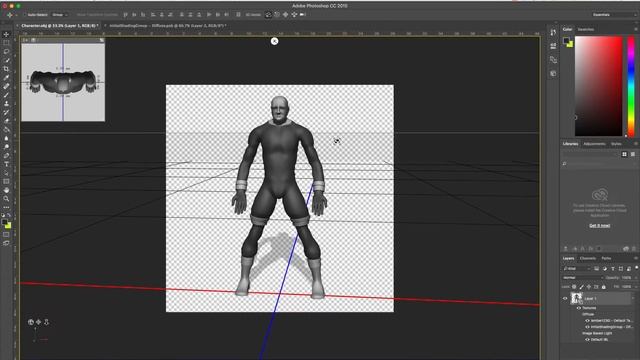Open the Edit Toolbar ellipsis button
Image resolution: width=640 pixels, height=360 pixels.
coord(6,207)
